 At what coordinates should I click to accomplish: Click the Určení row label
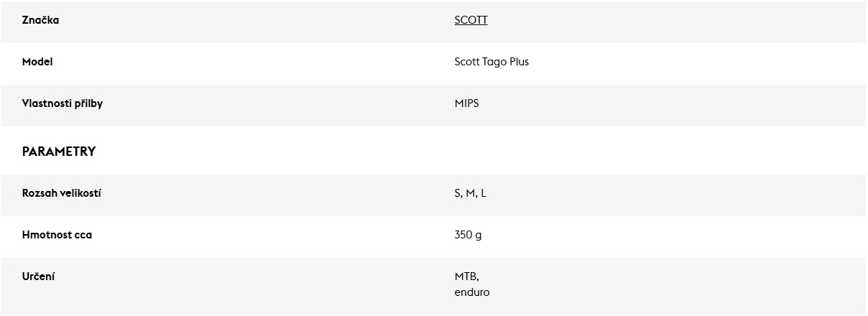click(x=38, y=276)
